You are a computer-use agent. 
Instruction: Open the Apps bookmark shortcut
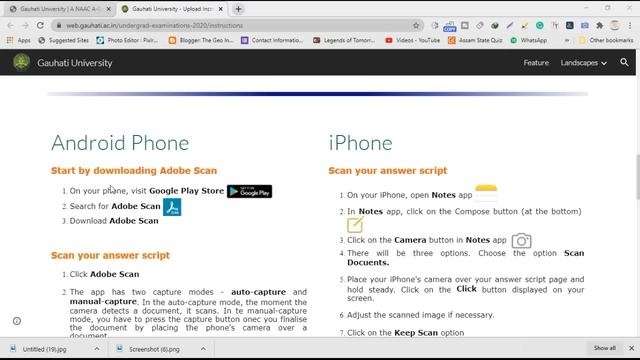click(x=18, y=40)
